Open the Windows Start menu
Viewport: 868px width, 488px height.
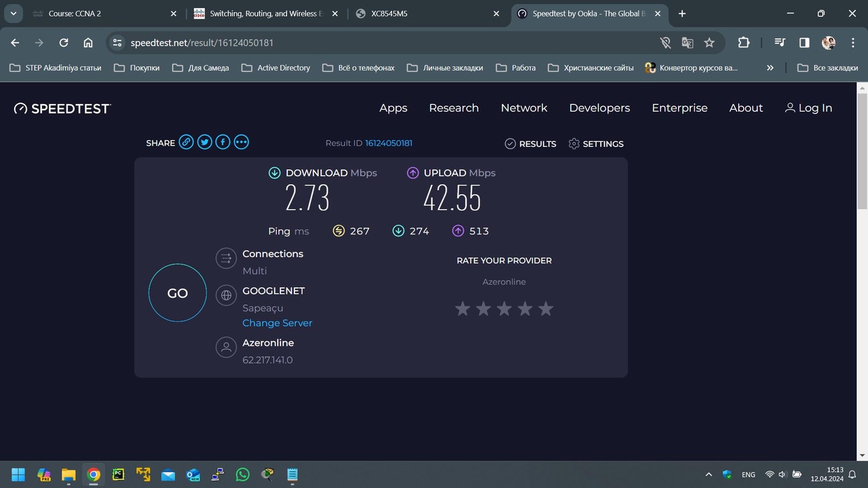coord(18,475)
